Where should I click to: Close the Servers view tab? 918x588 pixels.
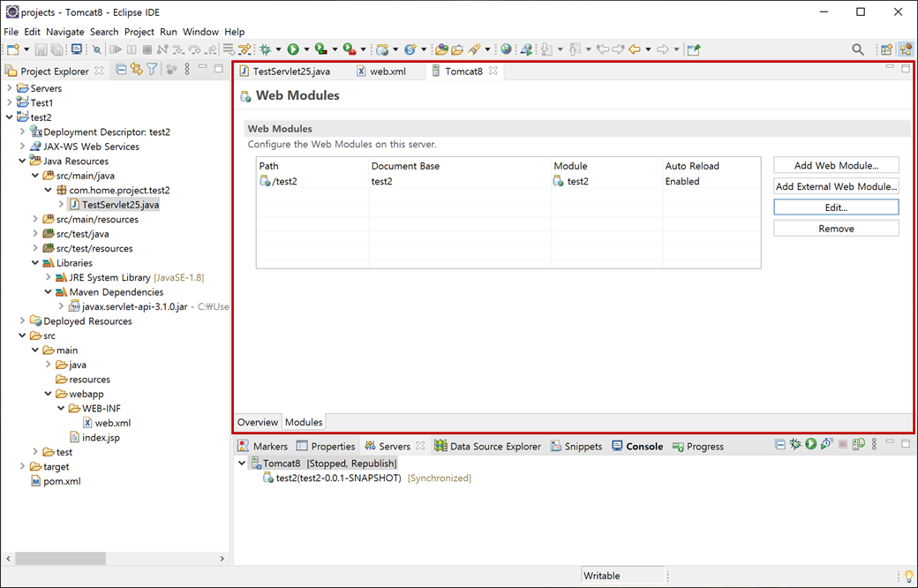pos(420,446)
